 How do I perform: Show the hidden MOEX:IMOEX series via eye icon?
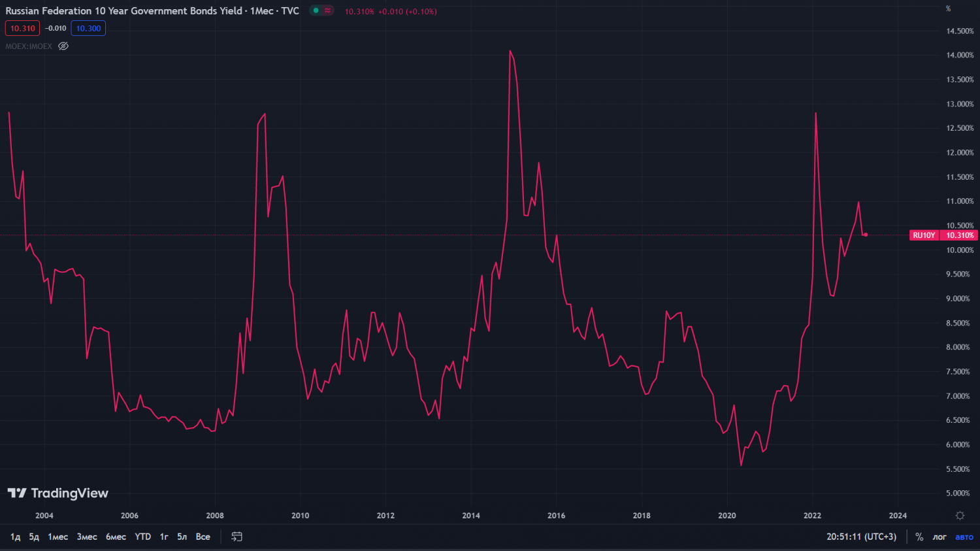point(63,46)
